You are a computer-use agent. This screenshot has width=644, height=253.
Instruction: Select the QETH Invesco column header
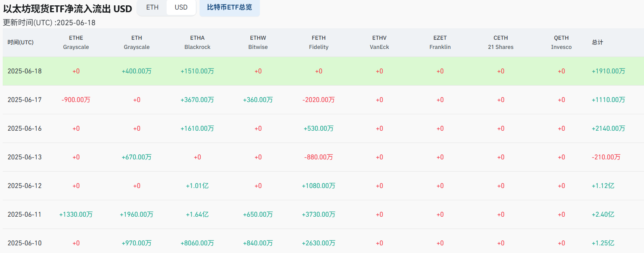click(x=561, y=42)
